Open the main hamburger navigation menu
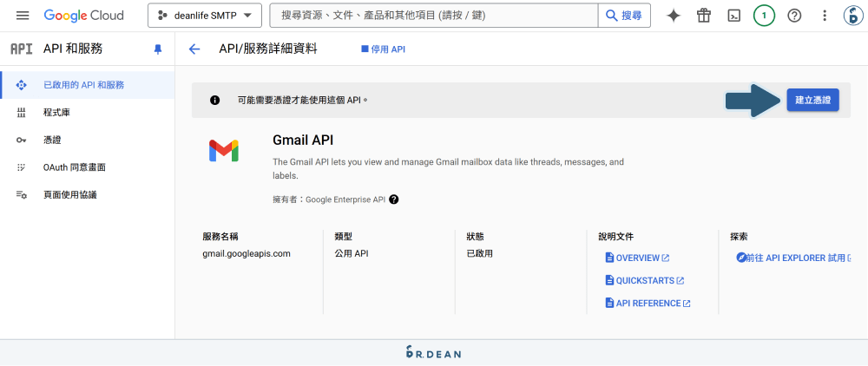Viewport: 868px width, 366px height. point(23,16)
